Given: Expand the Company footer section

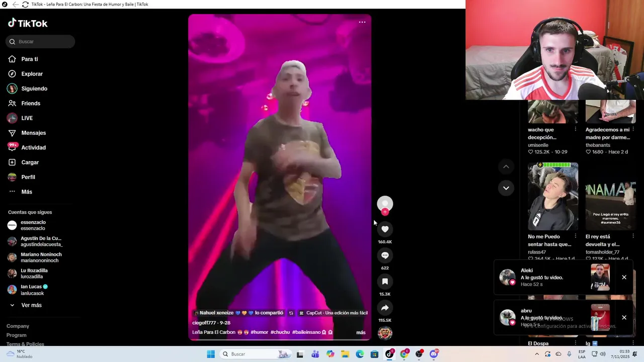Looking at the screenshot, I should point(18,326).
